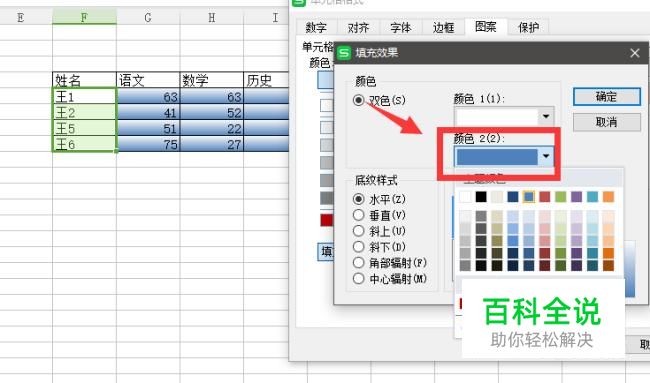The image size is (650, 383).
Task: Choose the 中心辐射 center radial style
Action: 359,279
